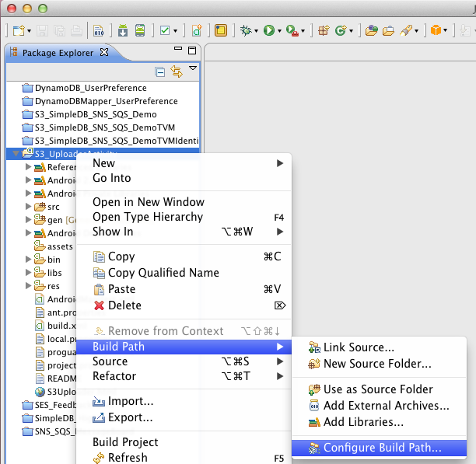Maximize the Package Explorer panel
Viewport: 476px width, 464px height.
[x=192, y=51]
